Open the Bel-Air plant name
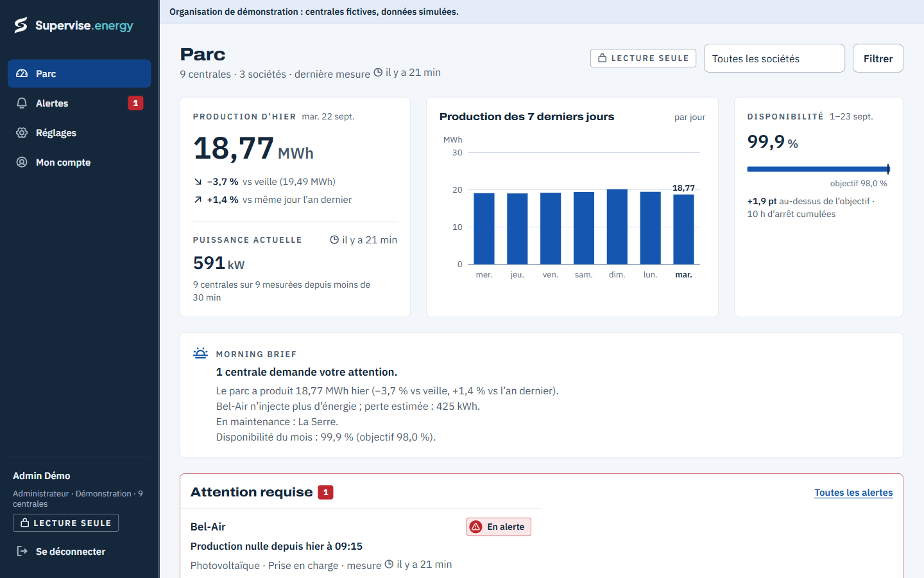 coord(208,527)
